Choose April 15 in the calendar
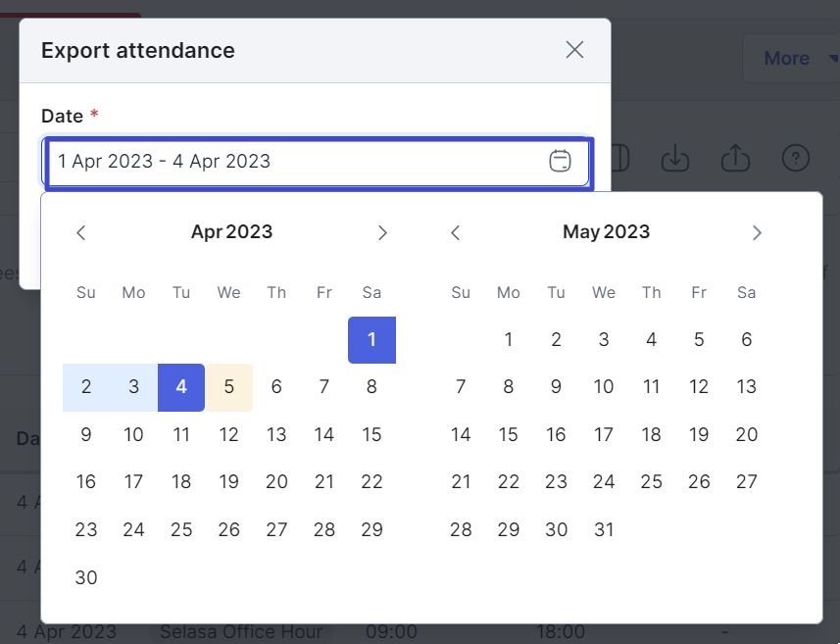This screenshot has width=840, height=644. coord(371,434)
